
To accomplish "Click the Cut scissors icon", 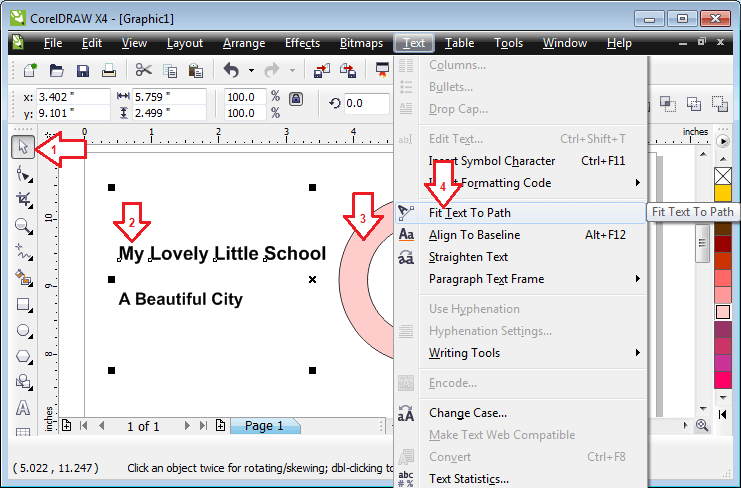I will click(143, 70).
